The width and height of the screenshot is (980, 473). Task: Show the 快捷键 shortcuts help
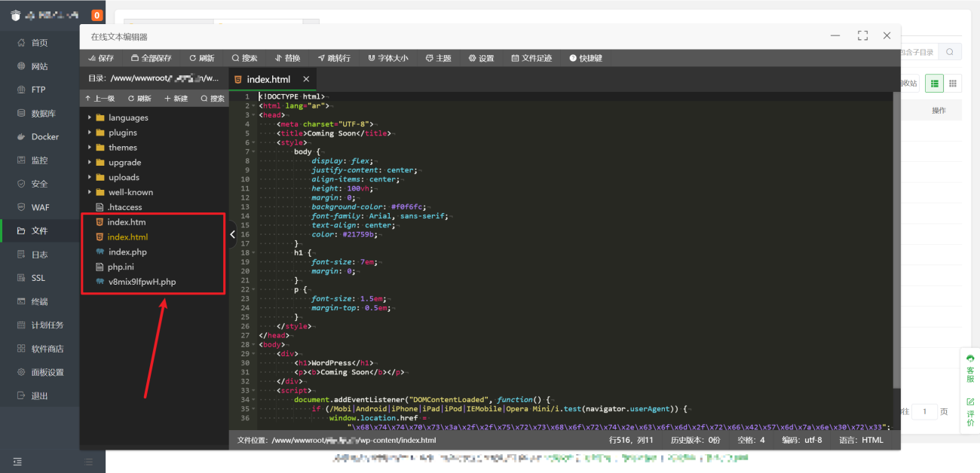(586, 58)
